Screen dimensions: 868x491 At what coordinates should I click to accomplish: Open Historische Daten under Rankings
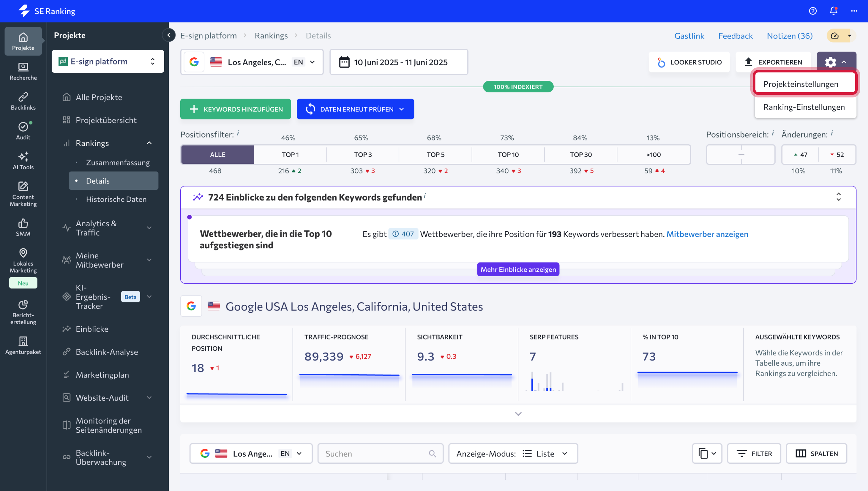tap(116, 199)
